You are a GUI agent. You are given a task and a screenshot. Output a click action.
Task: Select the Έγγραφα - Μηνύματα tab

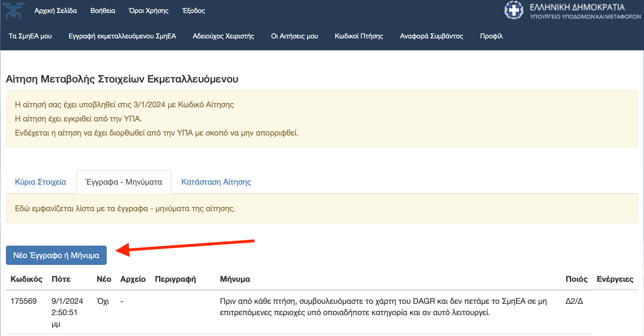click(124, 182)
